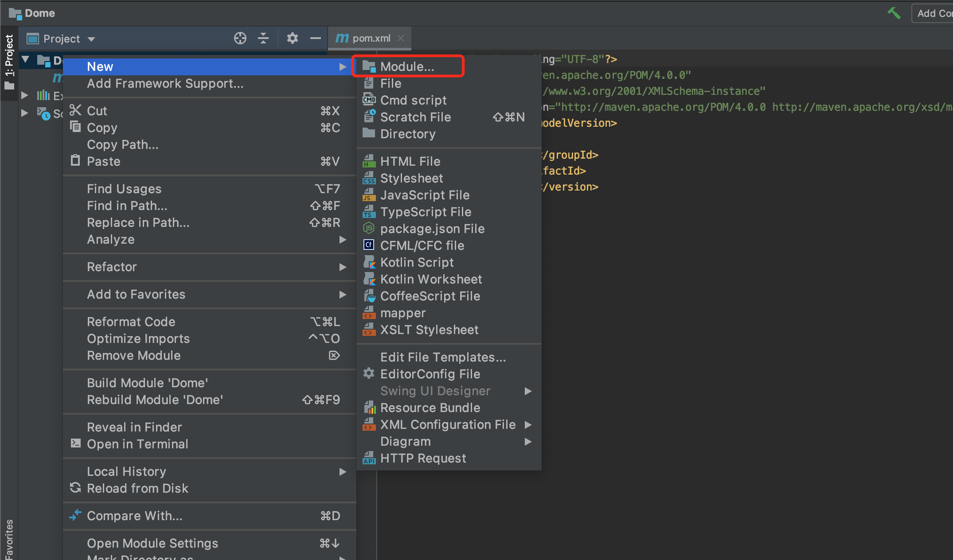
Task: Select Remove Module
Action: coord(210,355)
